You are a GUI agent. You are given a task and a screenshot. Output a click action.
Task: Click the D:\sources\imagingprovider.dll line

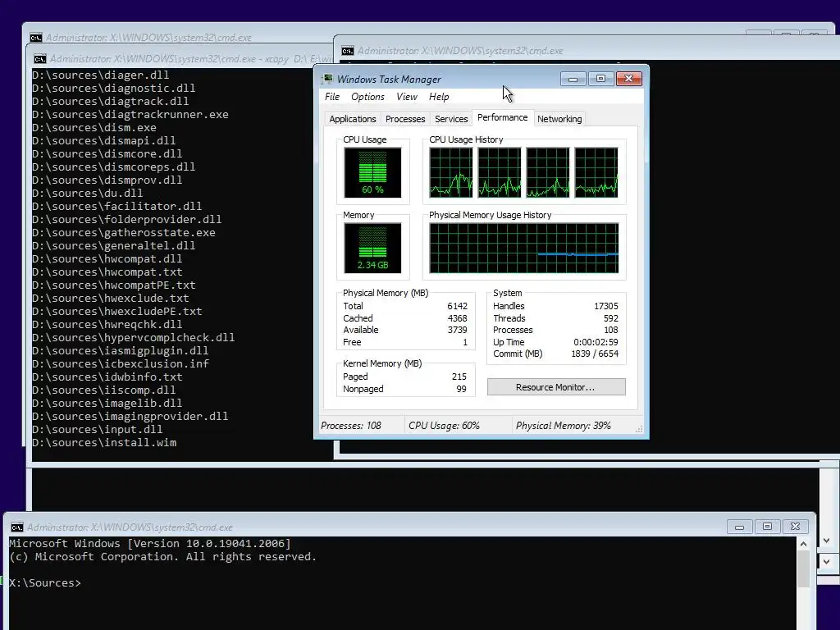tap(130, 416)
